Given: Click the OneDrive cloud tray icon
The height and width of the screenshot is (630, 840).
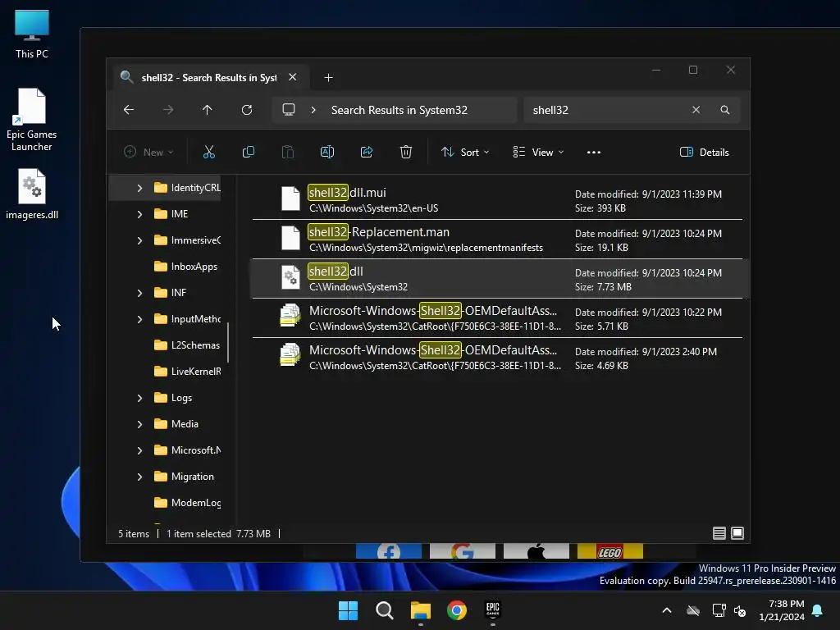Looking at the screenshot, I should pos(693,610).
